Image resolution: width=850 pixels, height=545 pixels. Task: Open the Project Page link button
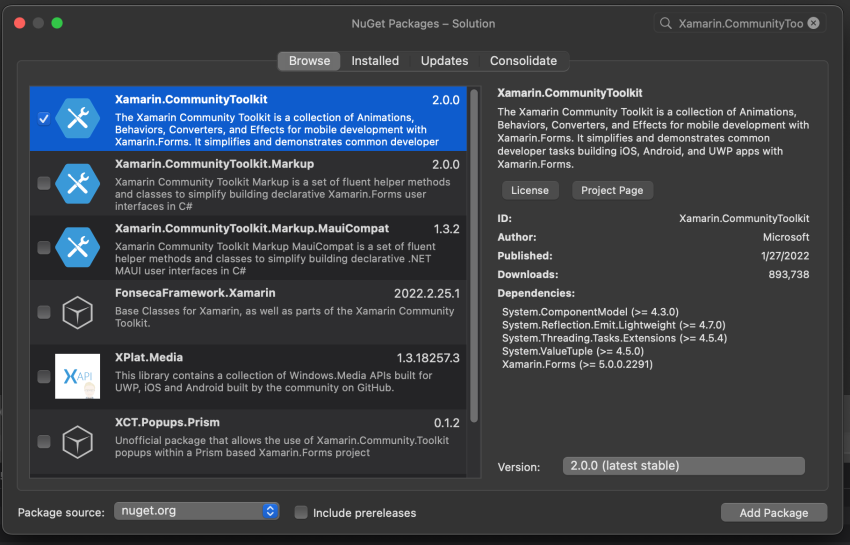click(x=613, y=190)
